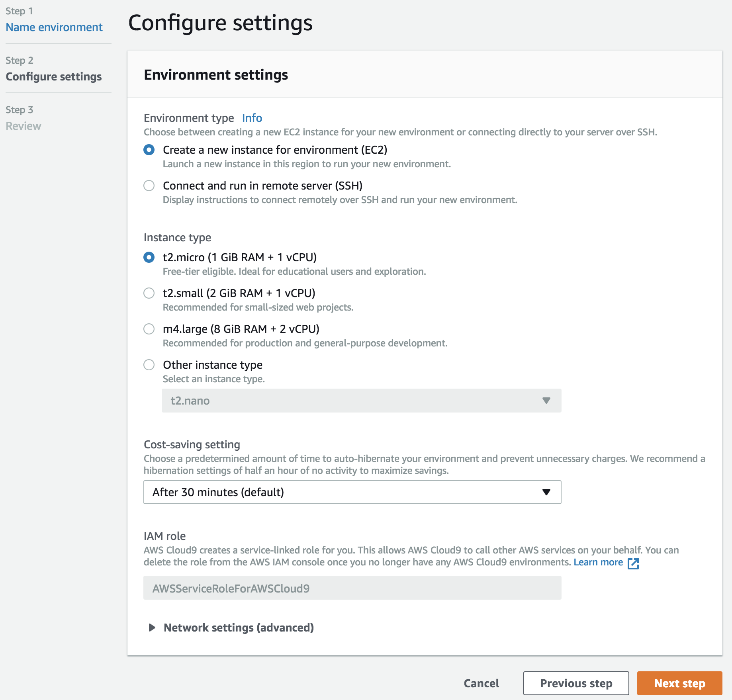The width and height of the screenshot is (732, 700).
Task: Expand Network settings (advanced) section
Action: tap(239, 628)
